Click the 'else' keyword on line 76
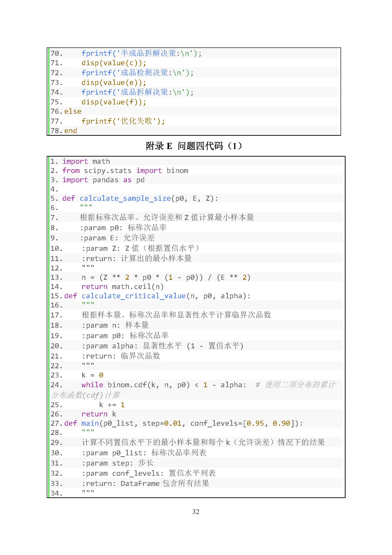392x555 pixels. coord(73,112)
